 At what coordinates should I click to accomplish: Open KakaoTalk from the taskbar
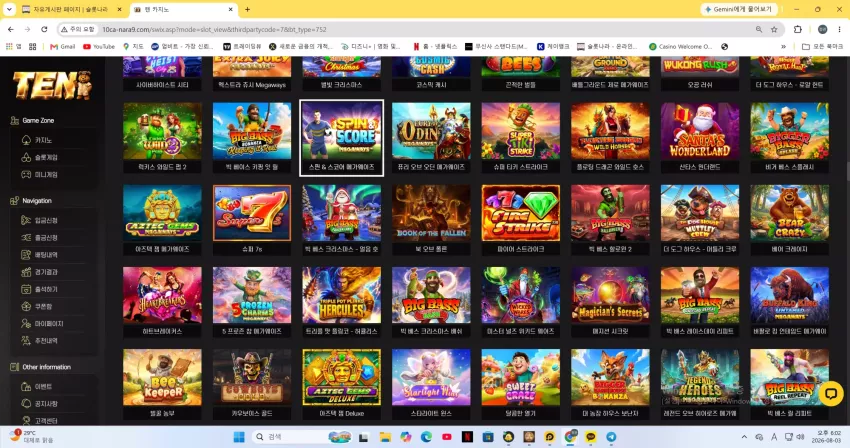[590, 437]
